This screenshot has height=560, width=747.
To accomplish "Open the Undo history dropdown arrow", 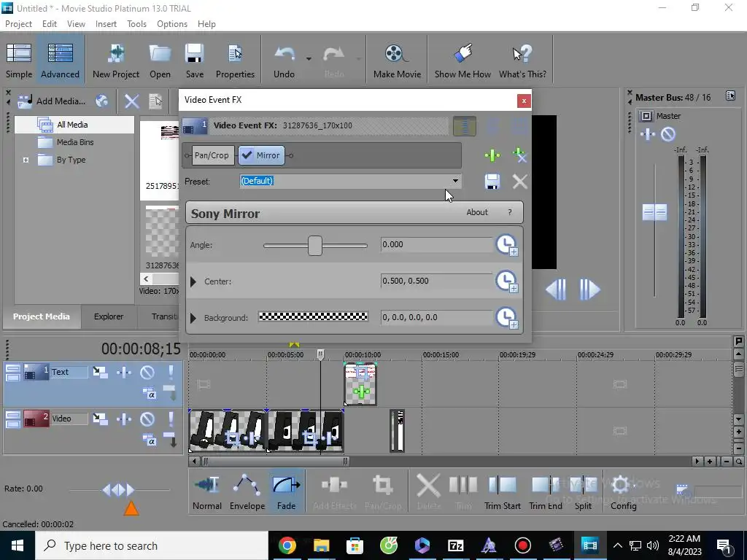I will (x=309, y=58).
